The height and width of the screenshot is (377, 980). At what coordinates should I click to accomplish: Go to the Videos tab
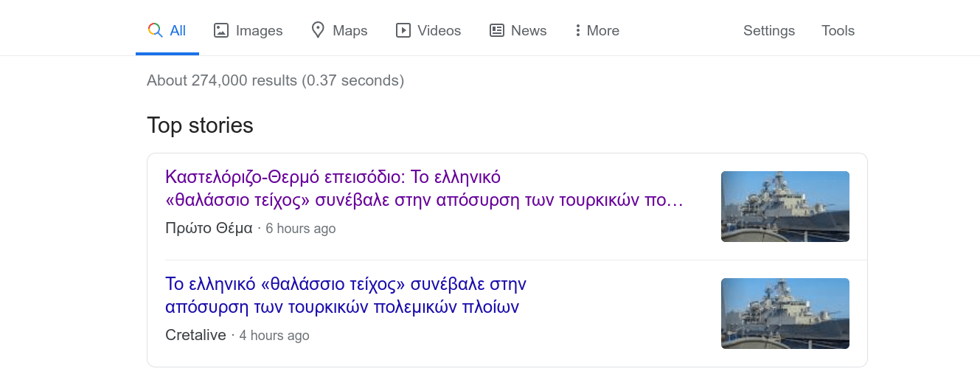(x=439, y=30)
